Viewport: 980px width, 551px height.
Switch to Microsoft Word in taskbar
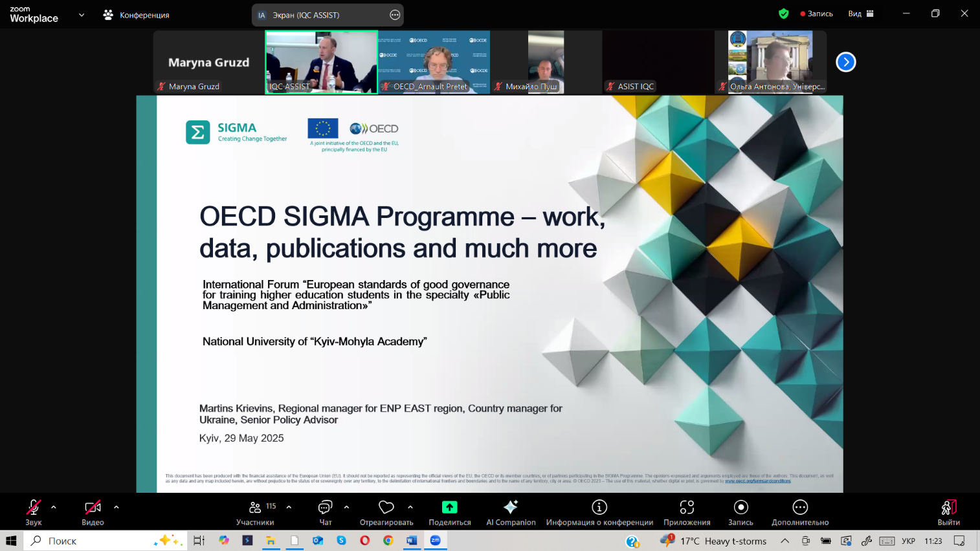point(412,541)
